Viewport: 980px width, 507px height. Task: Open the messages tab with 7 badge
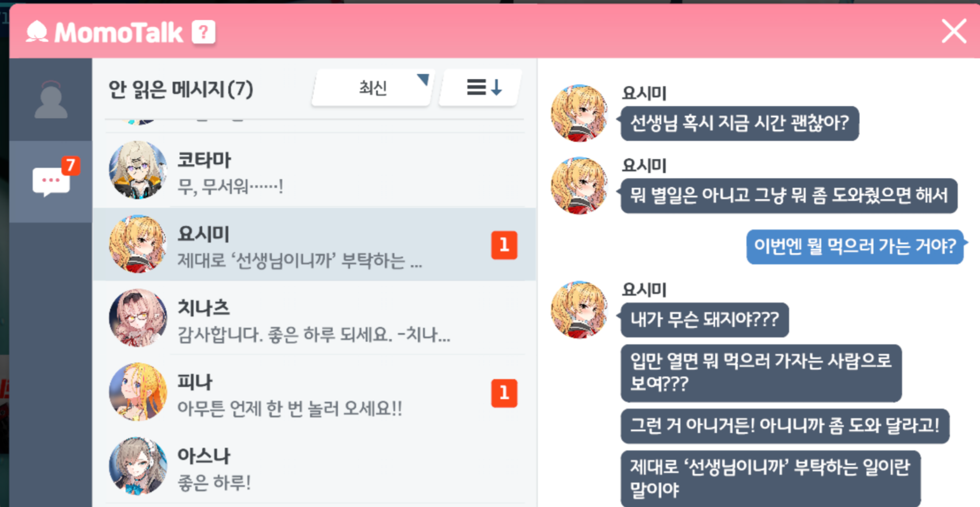[x=51, y=181]
